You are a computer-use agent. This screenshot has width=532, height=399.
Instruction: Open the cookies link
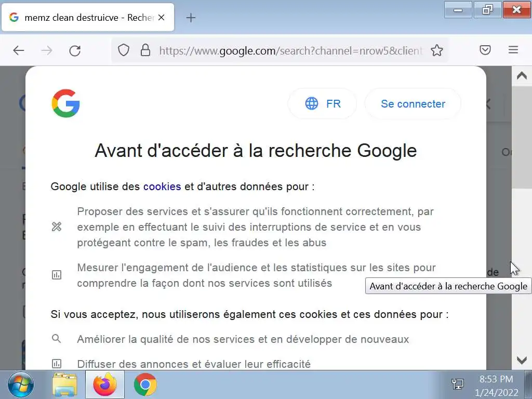(162, 187)
